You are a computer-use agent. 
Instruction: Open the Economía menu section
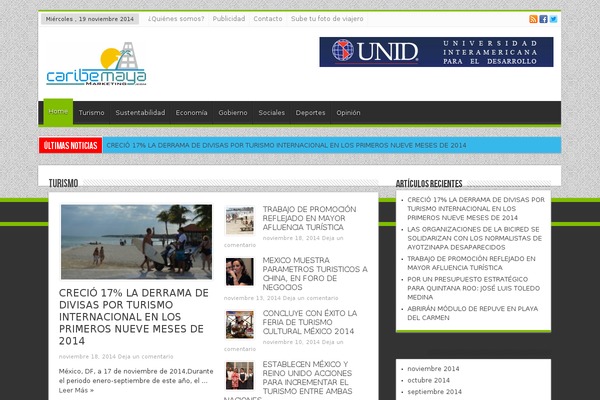click(191, 113)
